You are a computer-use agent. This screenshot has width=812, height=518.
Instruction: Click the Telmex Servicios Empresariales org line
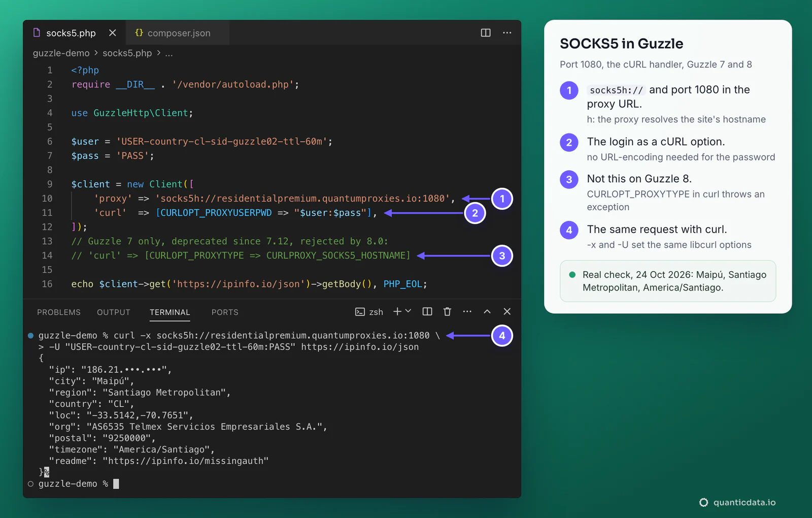pyautogui.click(x=188, y=427)
